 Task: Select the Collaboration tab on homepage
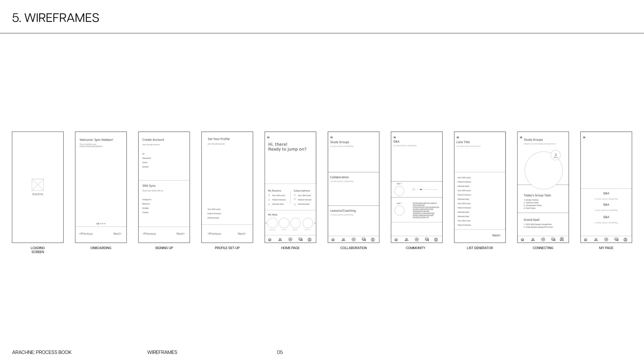coord(280,239)
